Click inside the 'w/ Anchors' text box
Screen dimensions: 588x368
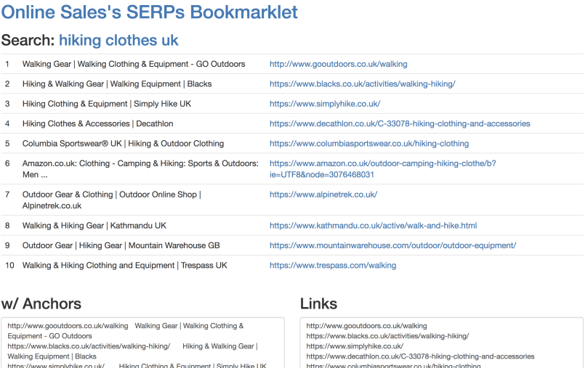pos(142,343)
